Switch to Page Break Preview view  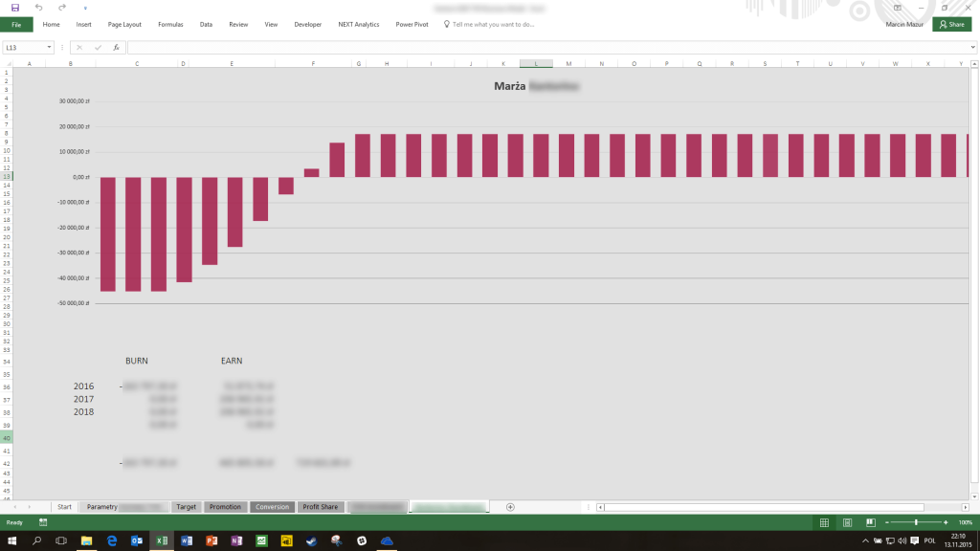click(870, 522)
